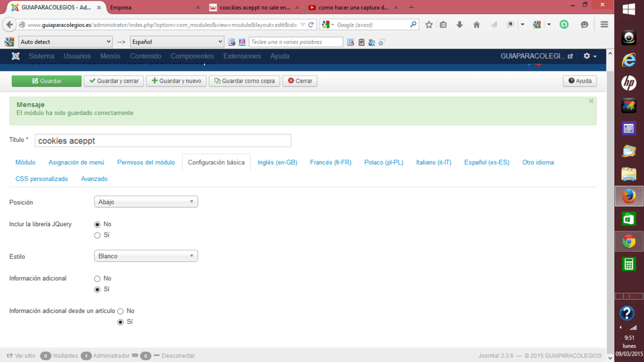Open bookmarks list icon
This screenshot has height=362, width=644.
(443, 25)
